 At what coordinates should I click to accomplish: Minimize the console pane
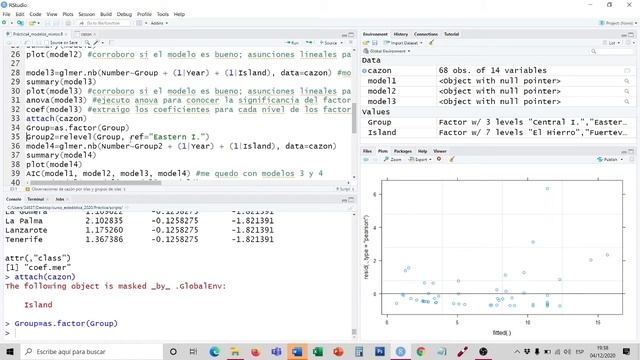(344, 200)
